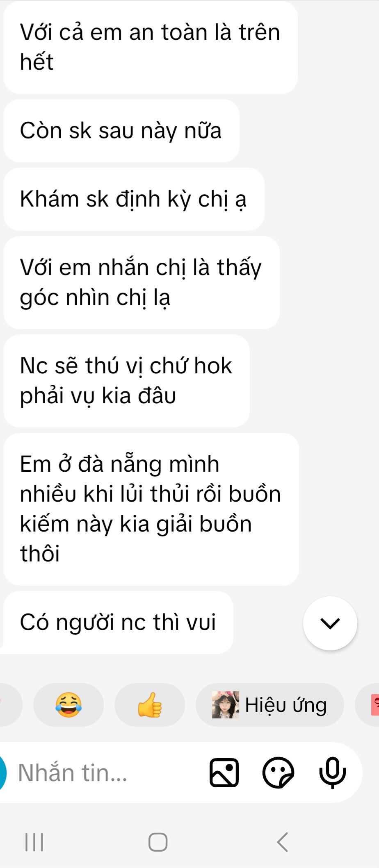
Task: Open the sticker palette icon
Action: click(279, 773)
